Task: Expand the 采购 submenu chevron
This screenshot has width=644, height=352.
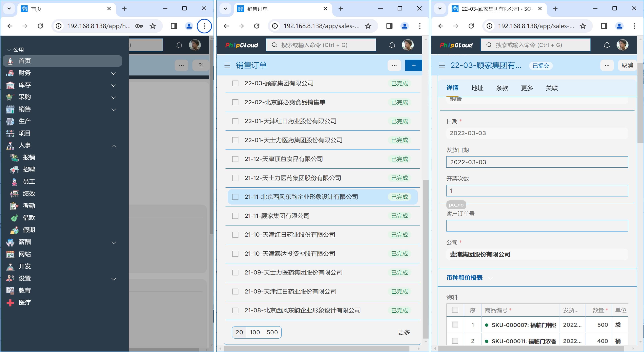Action: tap(113, 98)
